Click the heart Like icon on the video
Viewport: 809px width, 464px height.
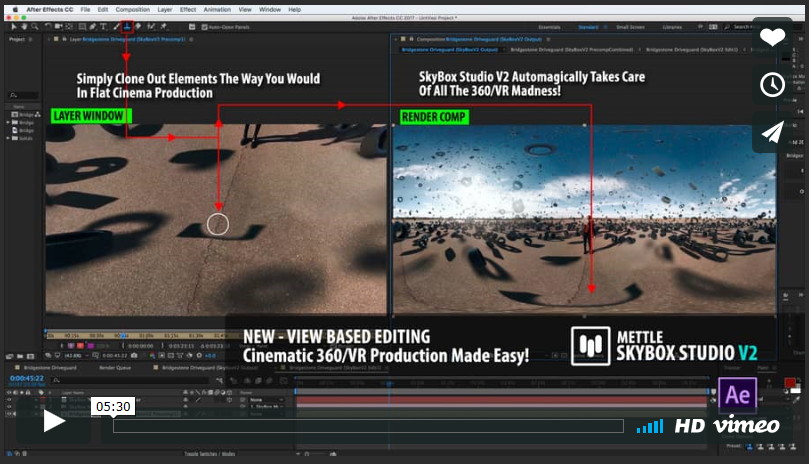click(x=772, y=38)
